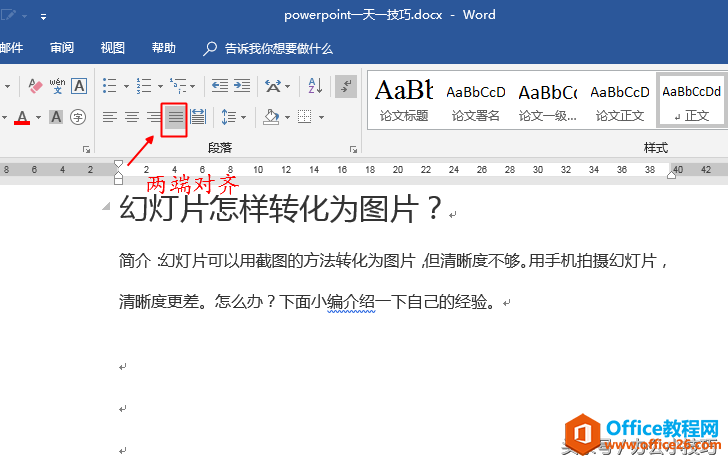
Task: Toggle show/hide paragraph marks
Action: coord(346,86)
